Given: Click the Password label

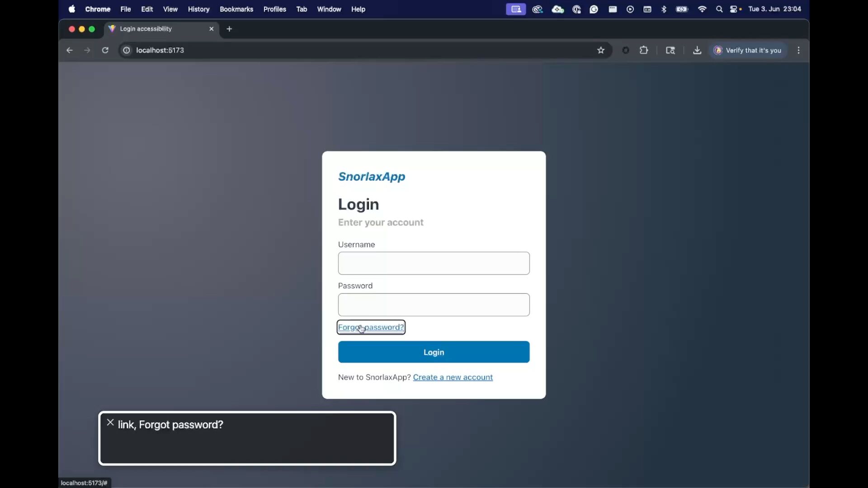Looking at the screenshot, I should coord(355,286).
